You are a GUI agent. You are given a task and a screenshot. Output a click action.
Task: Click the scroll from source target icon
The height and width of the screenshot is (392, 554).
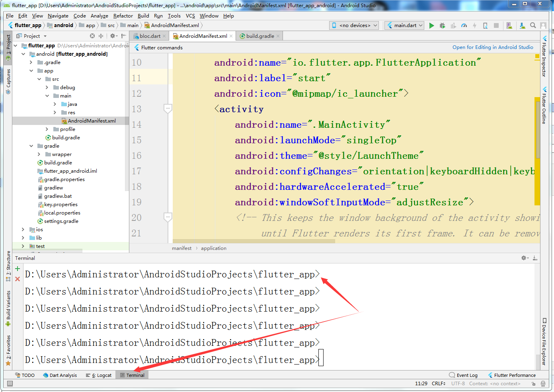92,36
